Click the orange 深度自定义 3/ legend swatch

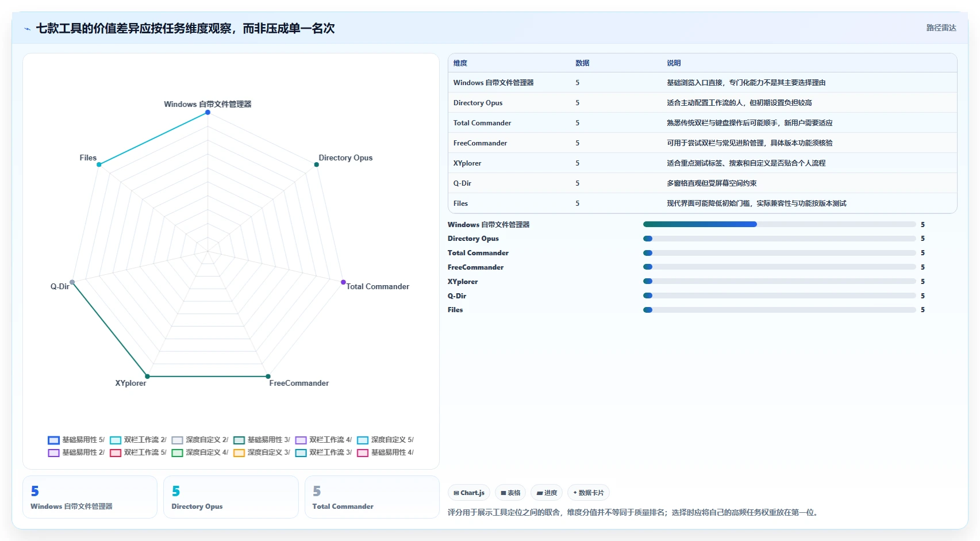click(239, 453)
